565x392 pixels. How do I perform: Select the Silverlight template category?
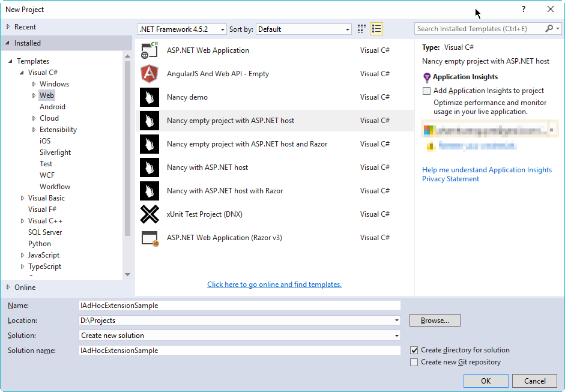55,152
